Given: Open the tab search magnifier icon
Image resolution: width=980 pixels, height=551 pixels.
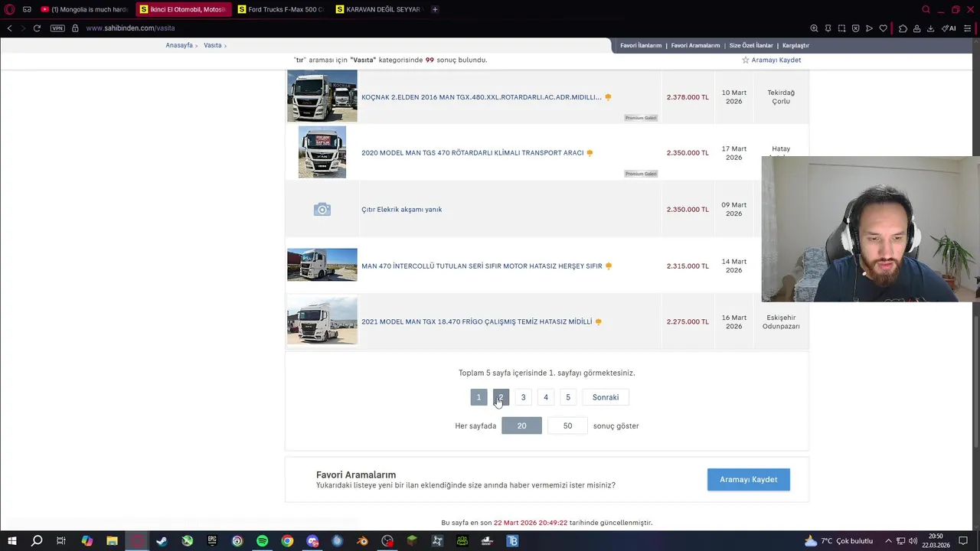Looking at the screenshot, I should tap(926, 9).
